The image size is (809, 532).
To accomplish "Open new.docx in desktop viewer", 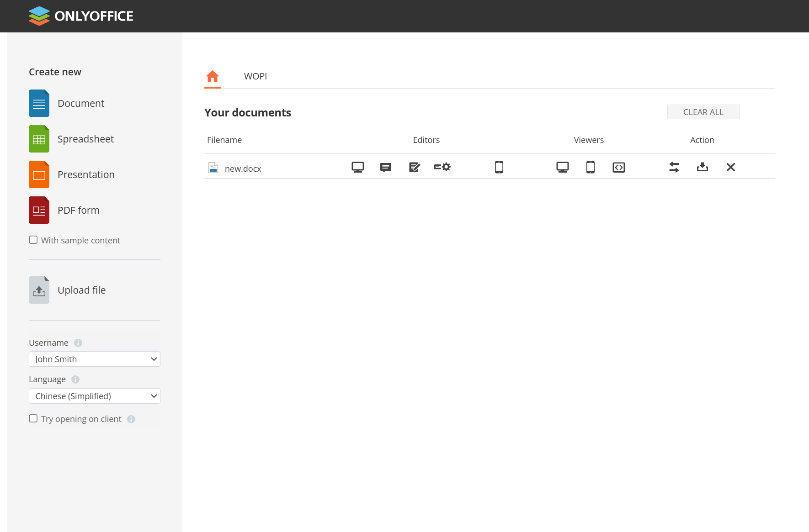I will tap(562, 167).
